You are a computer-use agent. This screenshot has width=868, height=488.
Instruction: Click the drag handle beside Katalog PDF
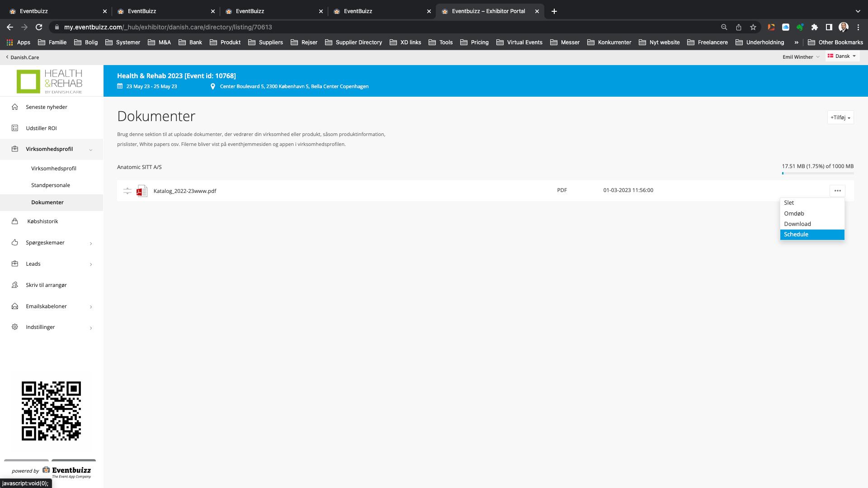pyautogui.click(x=127, y=191)
